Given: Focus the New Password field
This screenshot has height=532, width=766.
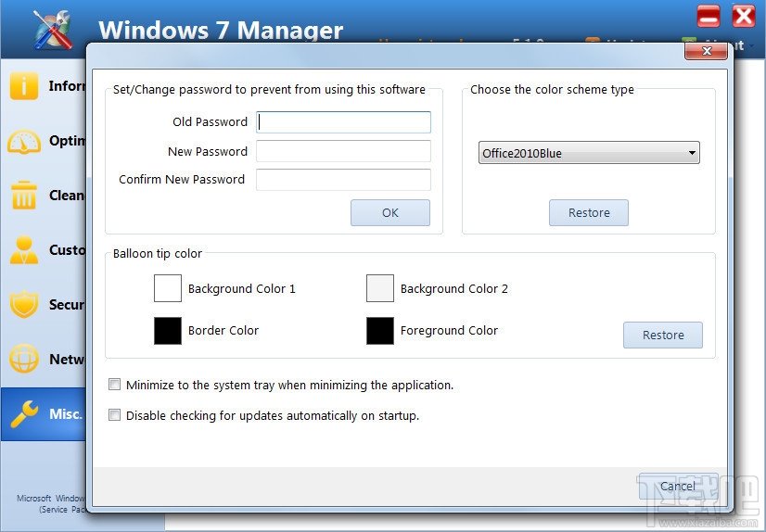Looking at the screenshot, I should coord(343,151).
